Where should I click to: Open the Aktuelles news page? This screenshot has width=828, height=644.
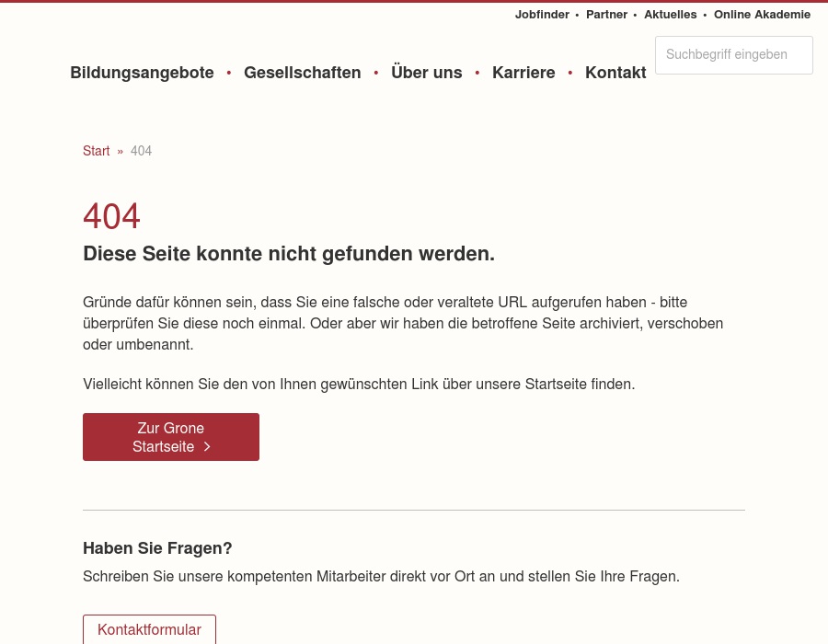coord(670,15)
